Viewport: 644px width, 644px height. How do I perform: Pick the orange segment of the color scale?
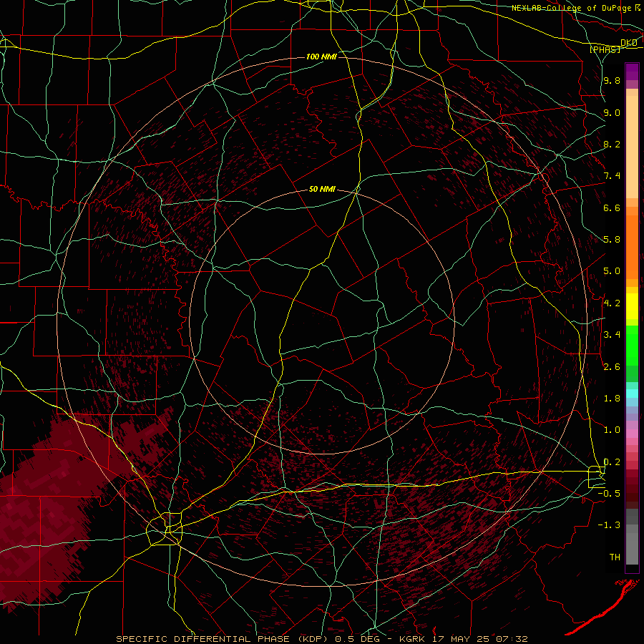pos(632,248)
